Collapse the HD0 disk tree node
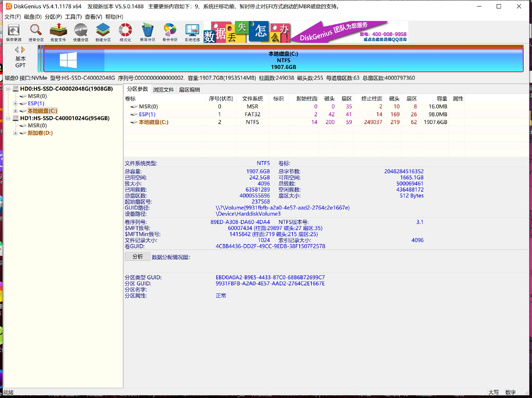532x398 pixels. (8, 89)
